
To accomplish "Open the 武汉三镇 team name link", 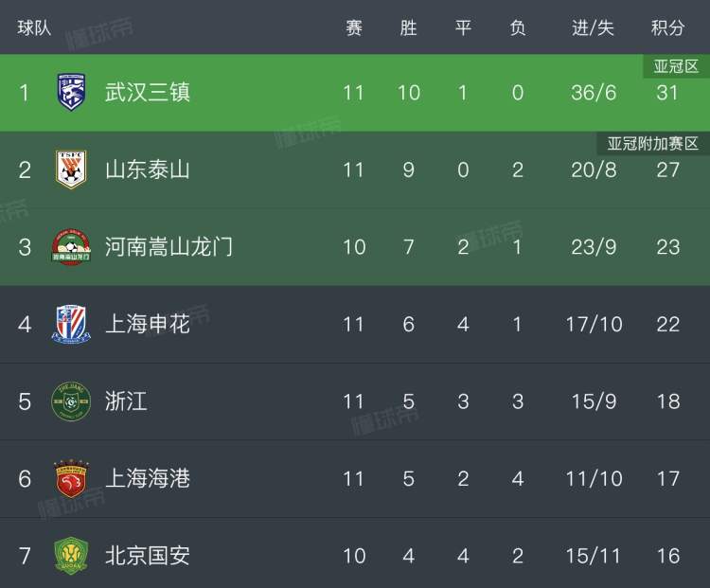I will coord(148,93).
